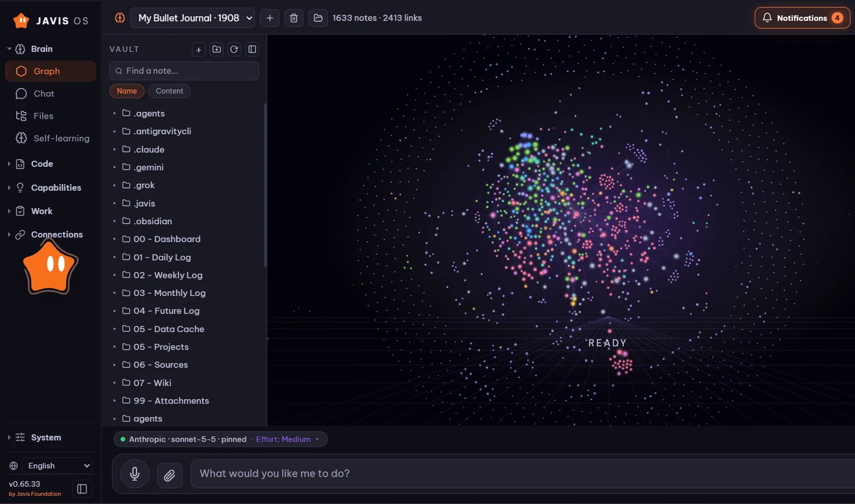Open the My Bullet Journal vault dropdown

pyautogui.click(x=192, y=18)
